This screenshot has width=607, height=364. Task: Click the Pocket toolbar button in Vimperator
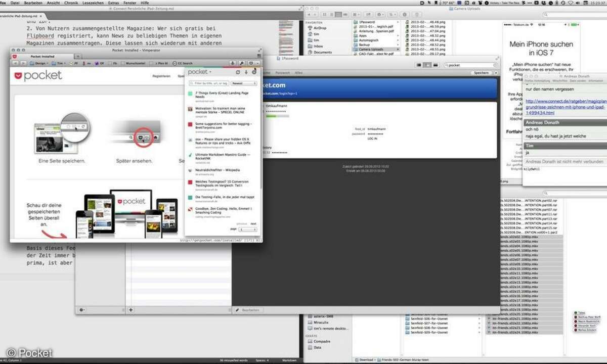pos(250,63)
